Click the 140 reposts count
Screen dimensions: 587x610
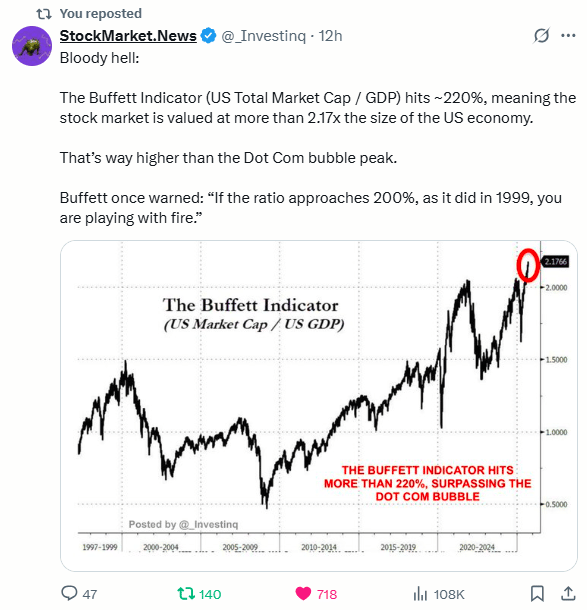click(x=210, y=594)
